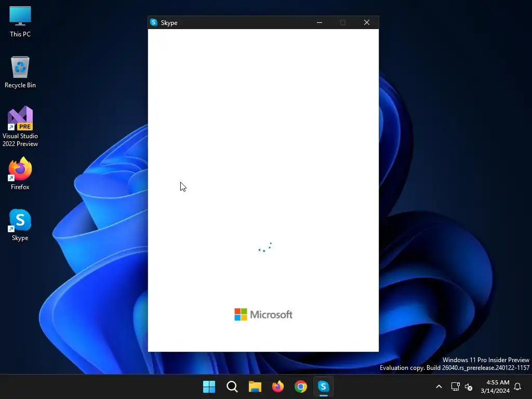Image resolution: width=532 pixels, height=399 pixels.
Task: Open taskbar Search
Action: click(x=232, y=387)
